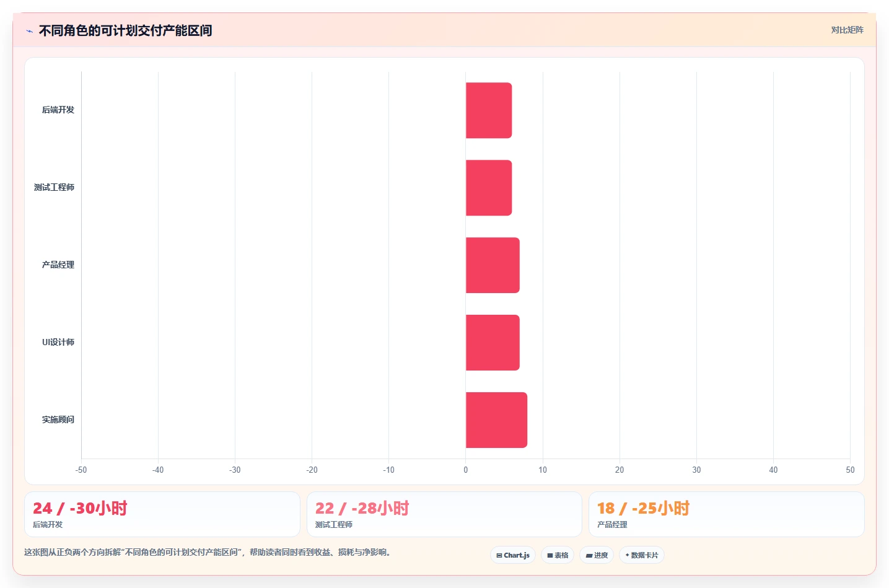Viewport: 889px width, 588px height.
Task: Click the 20 tick on x-axis
Action: click(620, 470)
